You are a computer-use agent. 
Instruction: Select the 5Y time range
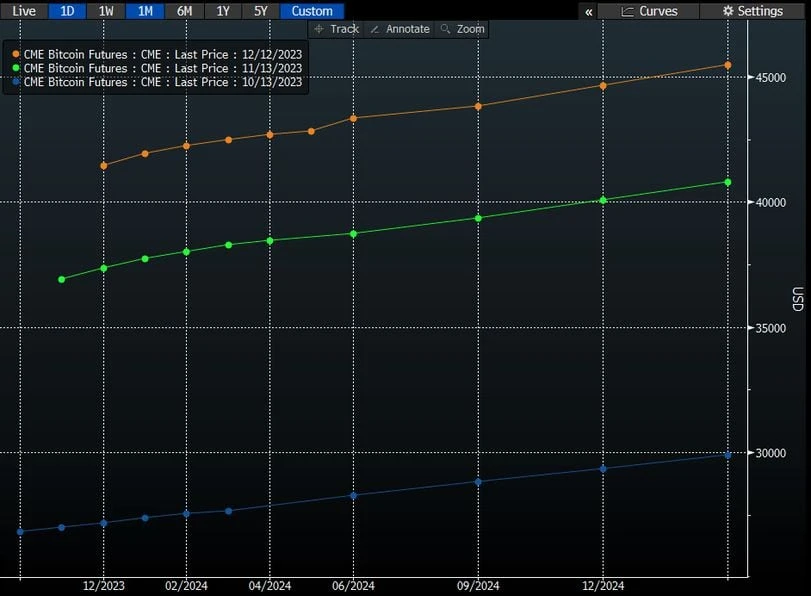coord(261,11)
